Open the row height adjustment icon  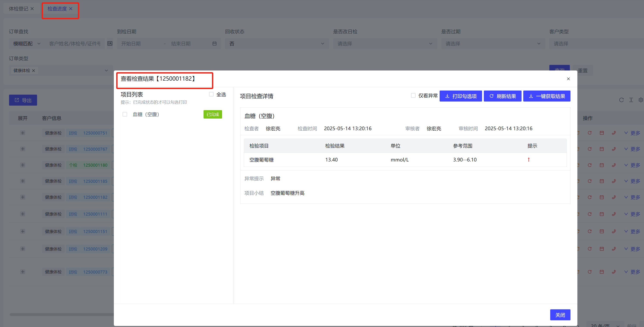[x=631, y=100]
